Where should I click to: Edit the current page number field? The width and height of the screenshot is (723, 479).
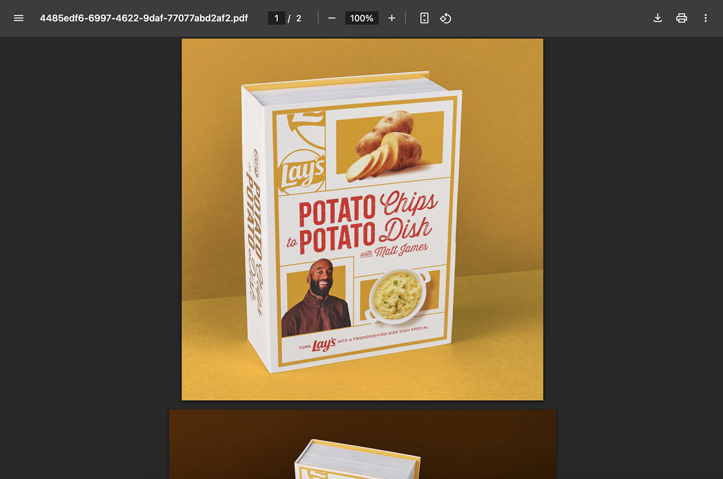pyautogui.click(x=276, y=18)
